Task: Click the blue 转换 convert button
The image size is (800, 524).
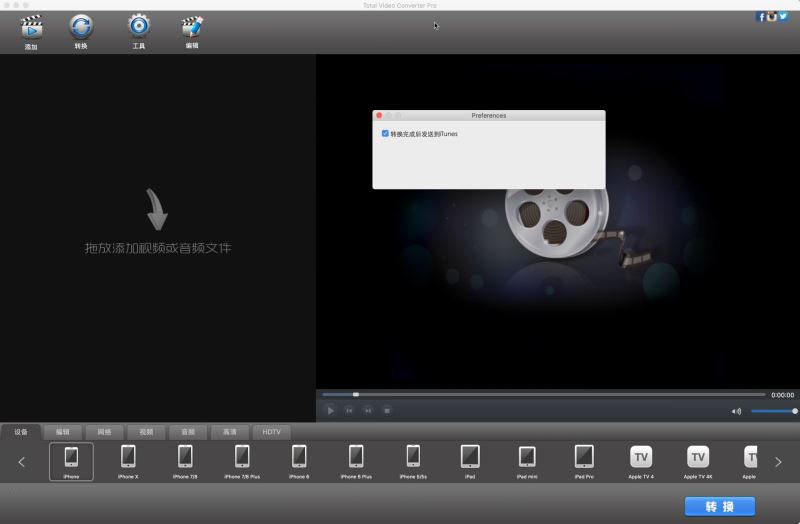Action: [719, 506]
